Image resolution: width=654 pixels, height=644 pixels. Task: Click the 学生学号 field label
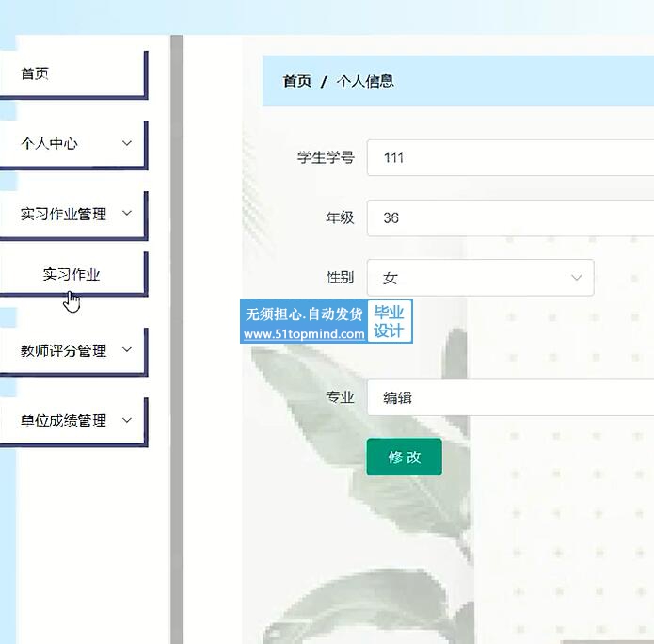click(326, 158)
